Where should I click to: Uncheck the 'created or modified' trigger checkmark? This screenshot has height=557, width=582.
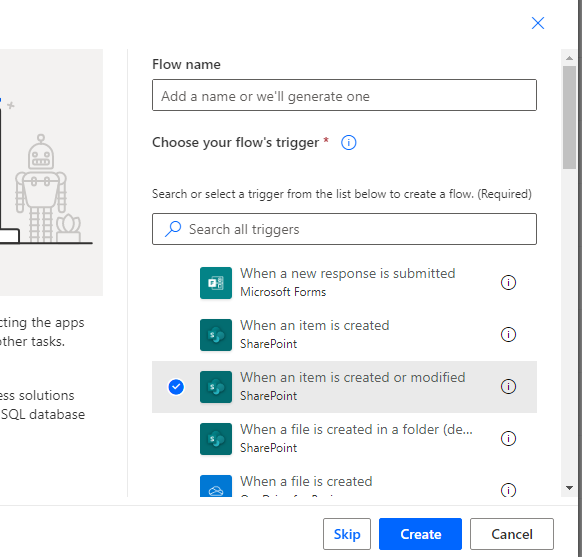[176, 387]
